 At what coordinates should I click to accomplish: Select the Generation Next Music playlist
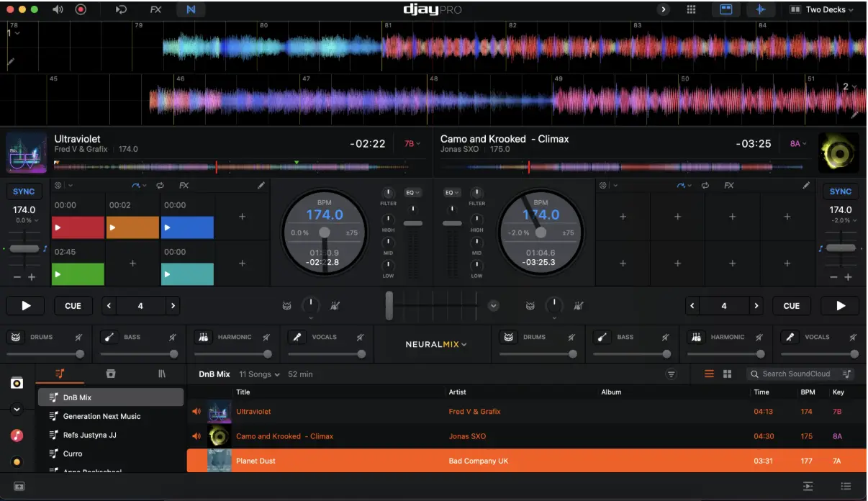tap(111, 416)
